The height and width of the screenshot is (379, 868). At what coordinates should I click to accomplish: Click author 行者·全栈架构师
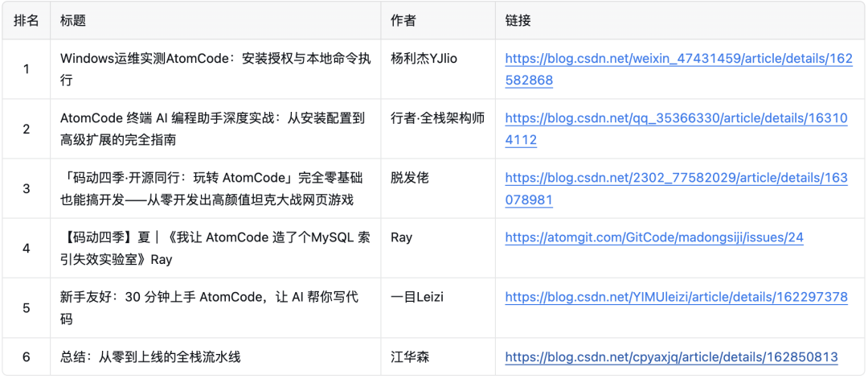pos(438,118)
